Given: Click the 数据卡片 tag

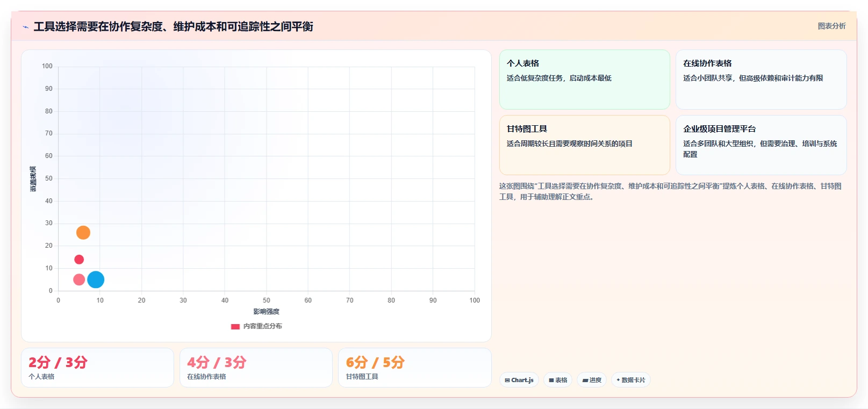Looking at the screenshot, I should tap(631, 380).
